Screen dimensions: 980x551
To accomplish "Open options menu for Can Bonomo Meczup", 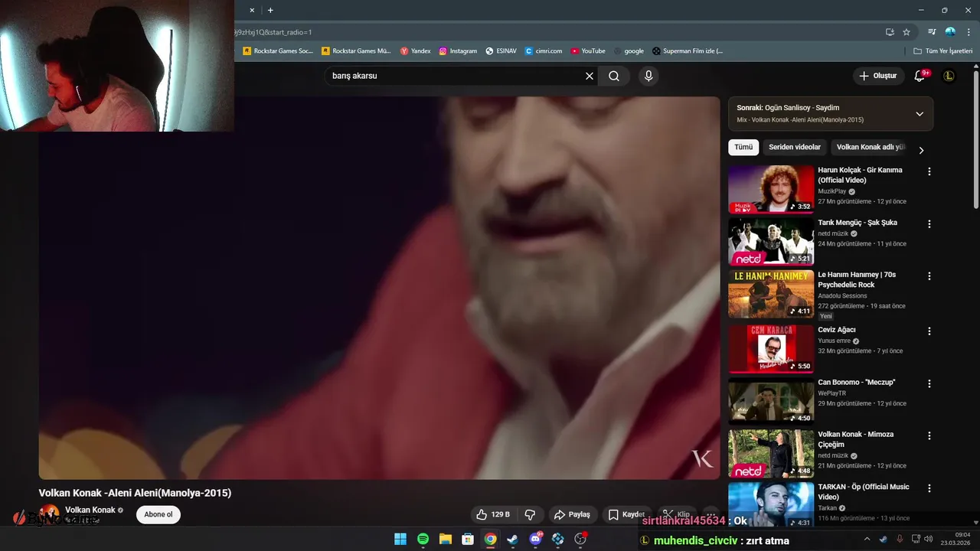I will click(929, 383).
